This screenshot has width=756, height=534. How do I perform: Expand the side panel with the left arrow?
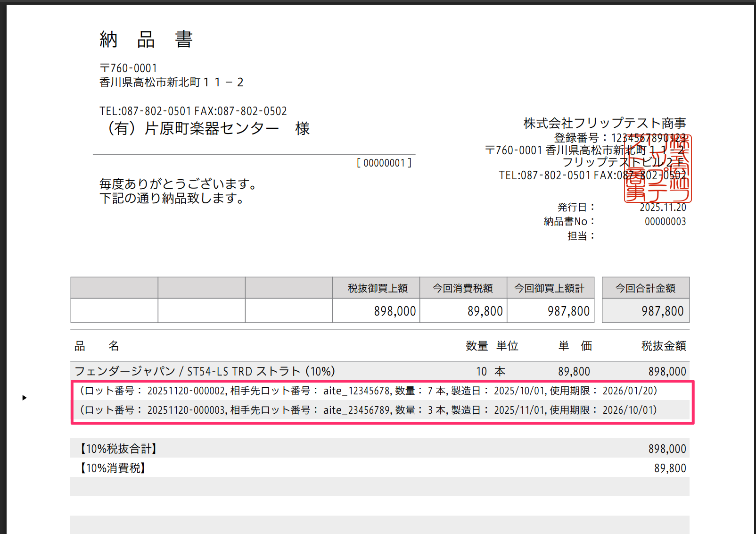pos(25,398)
